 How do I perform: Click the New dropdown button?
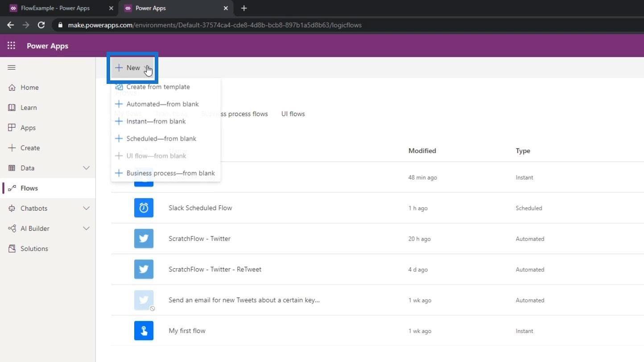[132, 68]
